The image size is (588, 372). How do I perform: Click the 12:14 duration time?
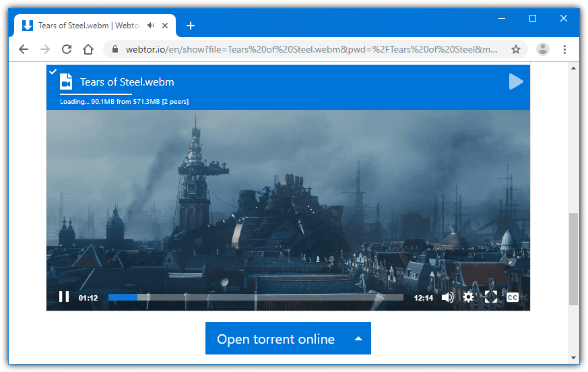pos(424,298)
